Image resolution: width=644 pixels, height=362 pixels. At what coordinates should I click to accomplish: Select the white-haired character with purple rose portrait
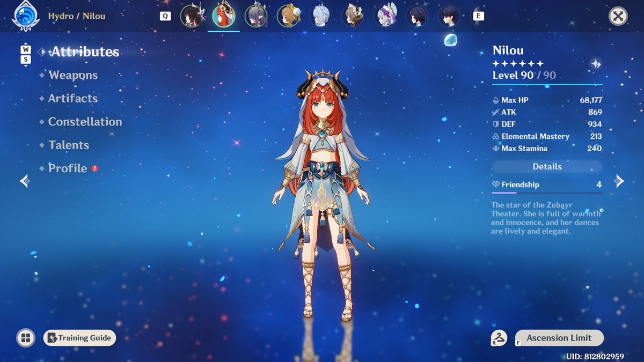(x=385, y=16)
